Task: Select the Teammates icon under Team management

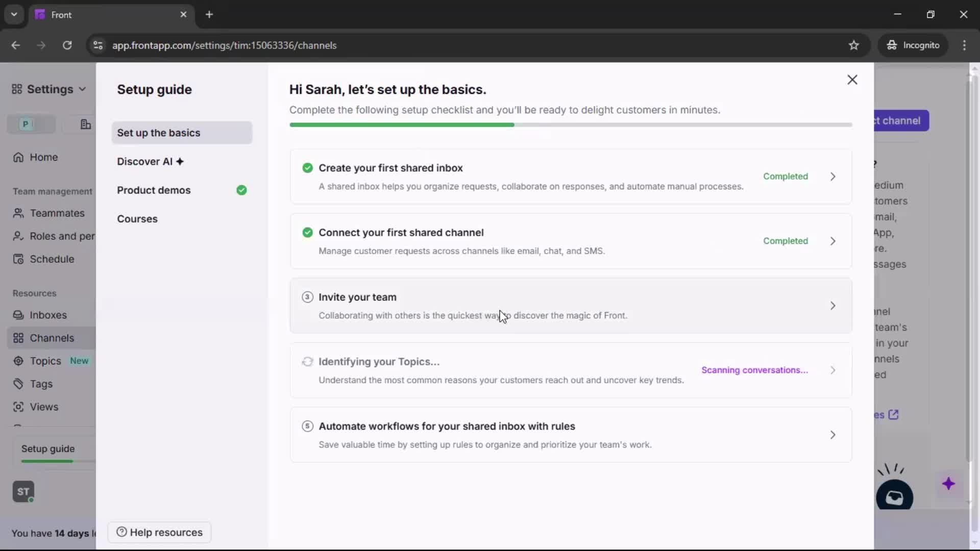Action: 19,213
